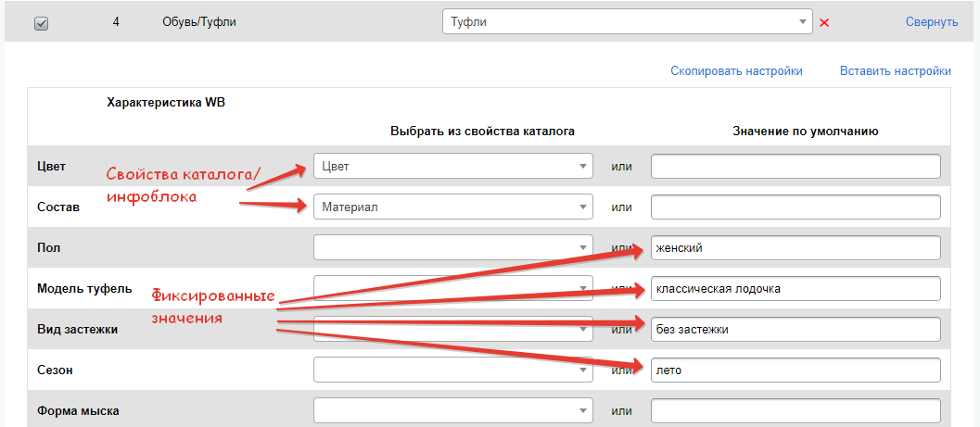980x427 pixels.
Task: Click Скопировать настройки link
Action: click(x=736, y=70)
